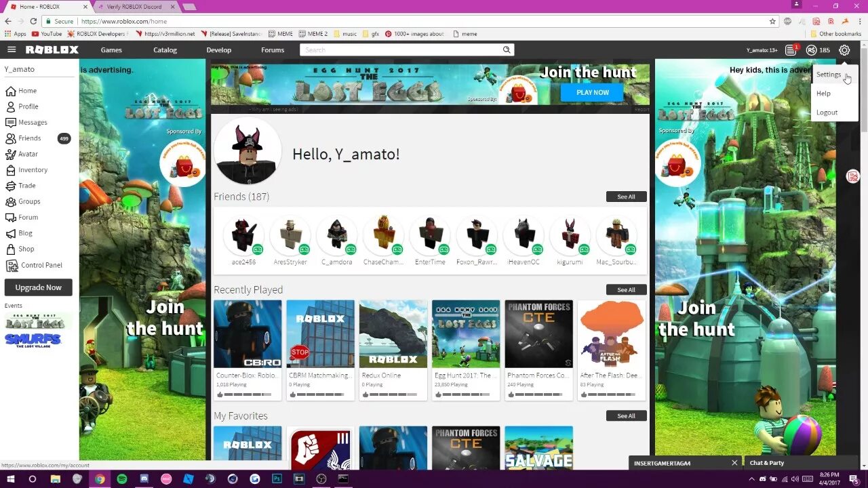Open the Egg Hunt Lost Eggs event link
This screenshot has width=868, height=488.
[35, 321]
